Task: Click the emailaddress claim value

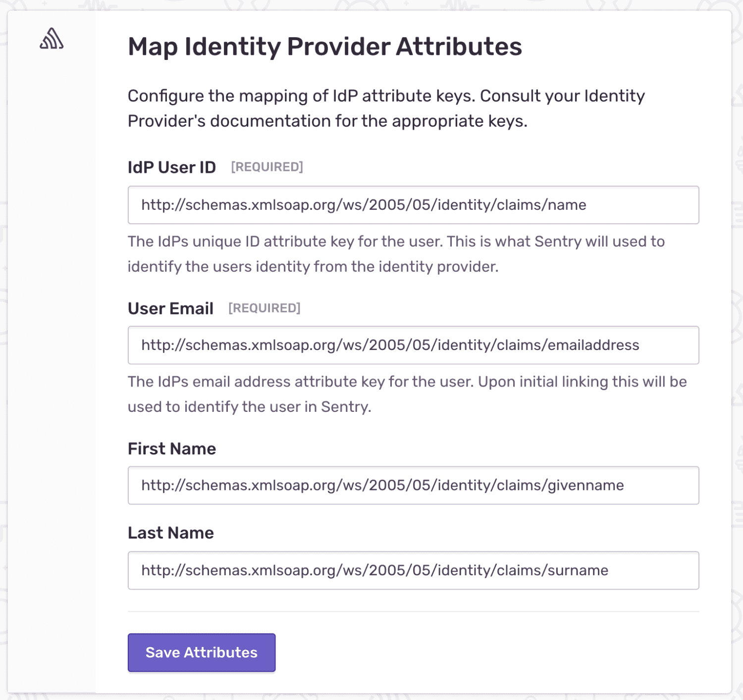Action: pos(390,345)
